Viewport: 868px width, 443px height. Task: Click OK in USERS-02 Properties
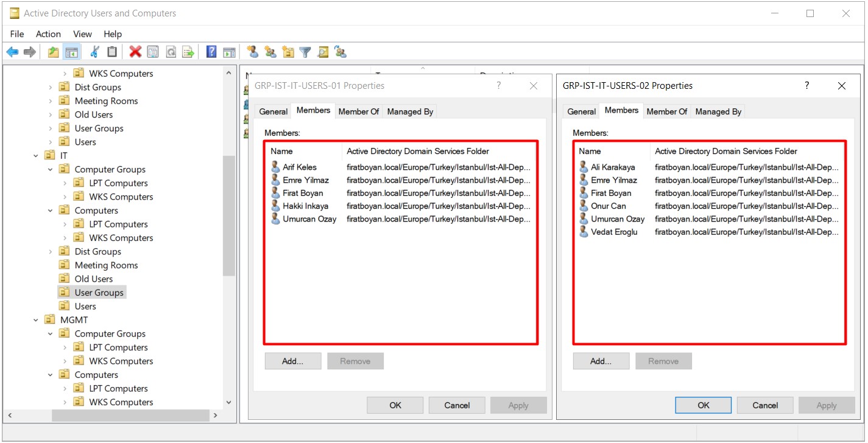click(x=704, y=405)
